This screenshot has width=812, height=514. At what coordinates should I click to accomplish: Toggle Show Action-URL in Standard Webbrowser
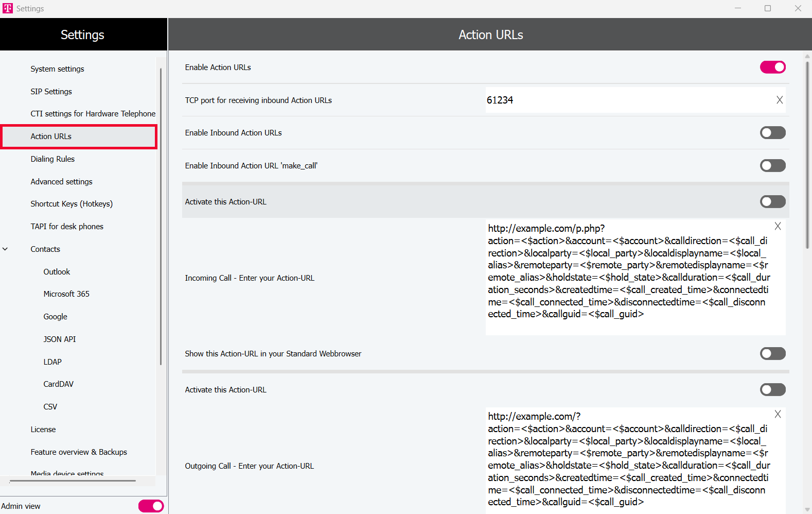click(772, 354)
